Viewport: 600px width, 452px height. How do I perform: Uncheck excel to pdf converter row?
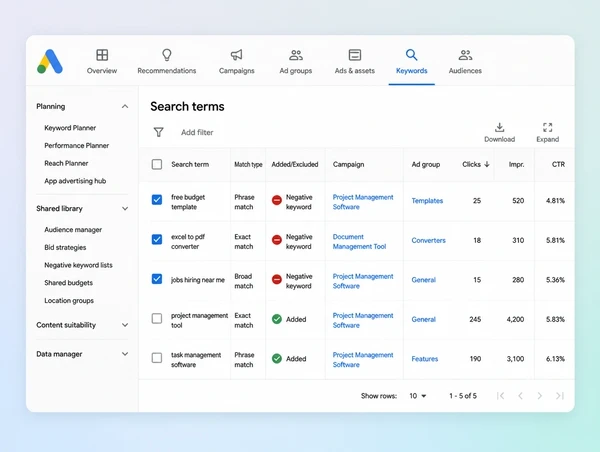pyautogui.click(x=157, y=240)
